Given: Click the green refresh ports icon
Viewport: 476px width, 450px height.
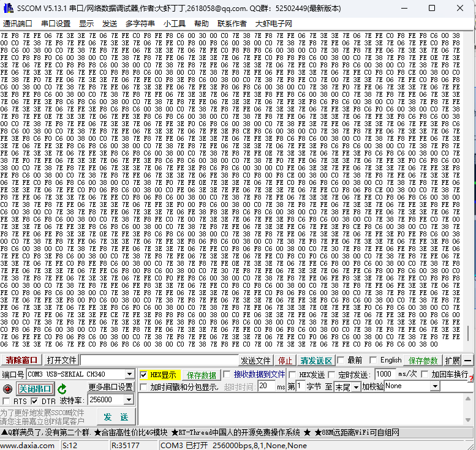Looking at the screenshot, I should 62,389.
